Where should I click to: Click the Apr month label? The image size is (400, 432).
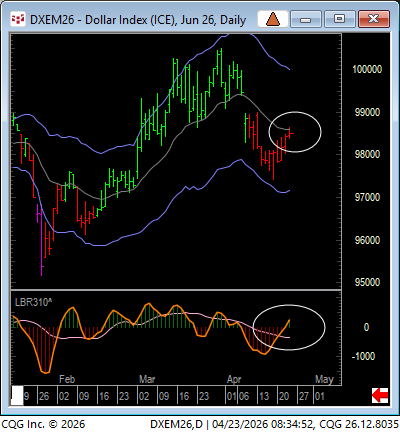(x=234, y=379)
